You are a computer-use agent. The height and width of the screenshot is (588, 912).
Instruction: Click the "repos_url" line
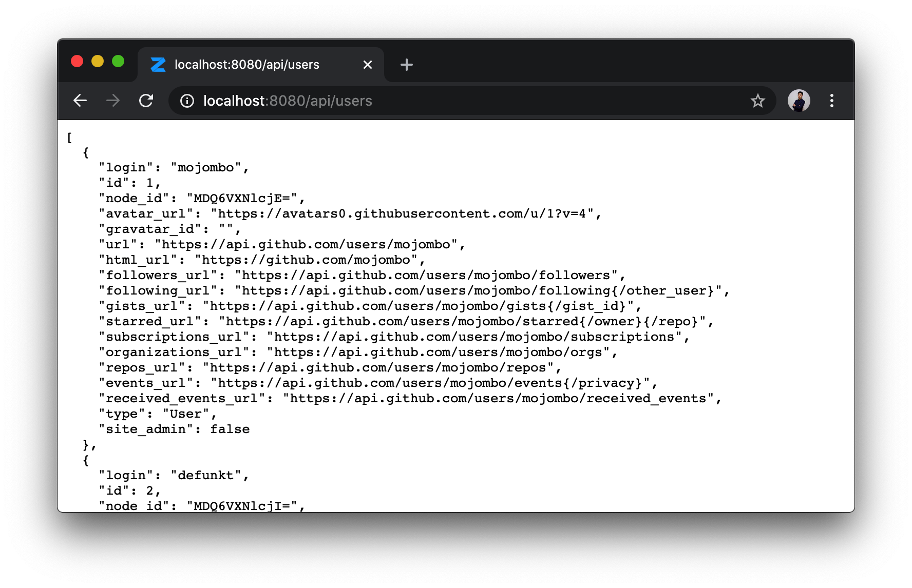[330, 368]
